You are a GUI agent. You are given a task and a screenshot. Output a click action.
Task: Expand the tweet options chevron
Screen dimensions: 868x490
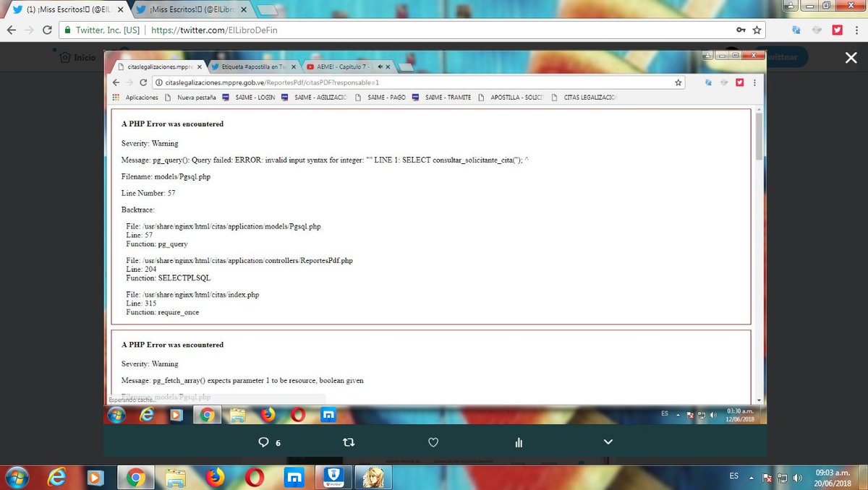click(x=608, y=442)
